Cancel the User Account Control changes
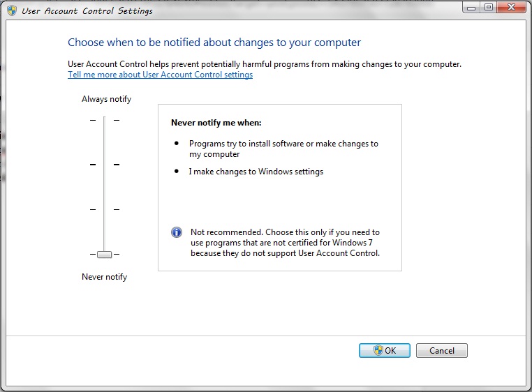Image resolution: width=532 pixels, height=392 pixels. coord(442,350)
